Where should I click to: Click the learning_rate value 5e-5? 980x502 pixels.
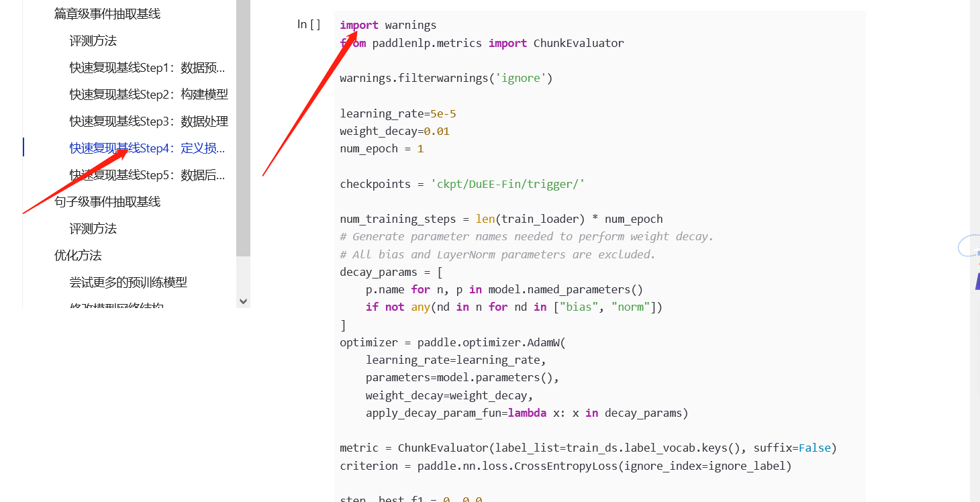442,113
